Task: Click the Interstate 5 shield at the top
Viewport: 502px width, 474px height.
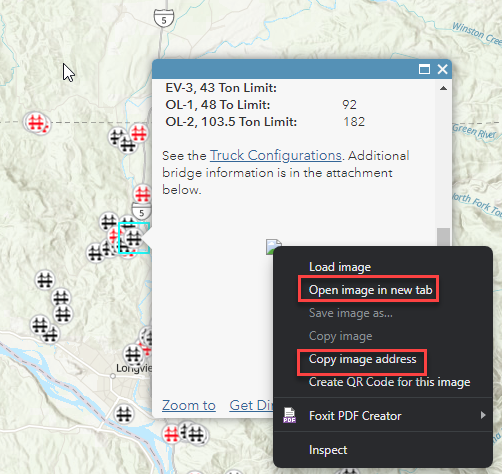Action: (164, 18)
